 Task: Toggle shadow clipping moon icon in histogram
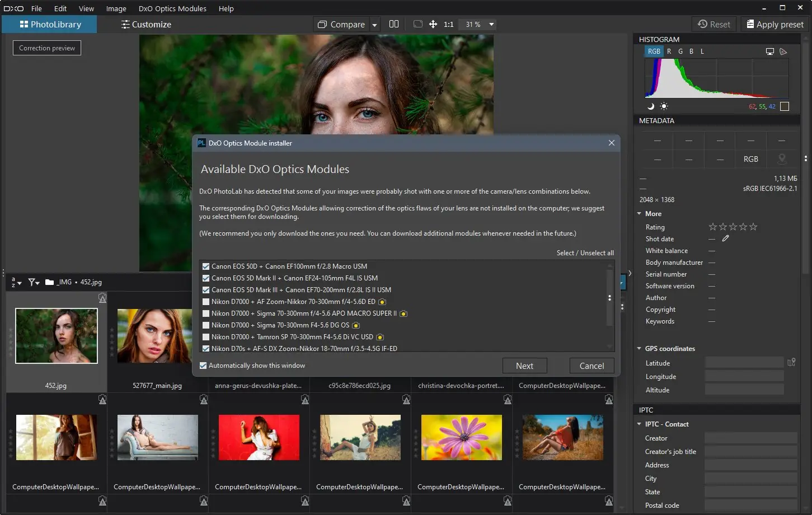pyautogui.click(x=651, y=106)
